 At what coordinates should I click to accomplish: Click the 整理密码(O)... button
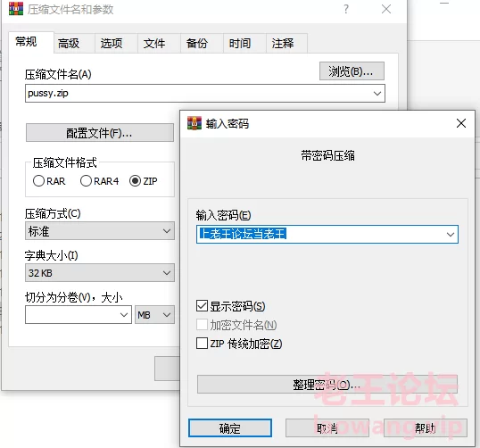click(x=327, y=385)
